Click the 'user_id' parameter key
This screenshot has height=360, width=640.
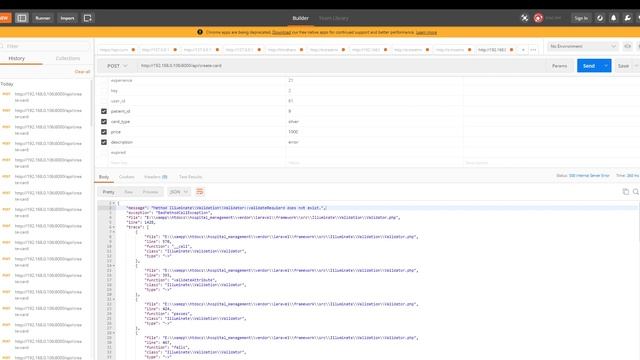coord(118,101)
